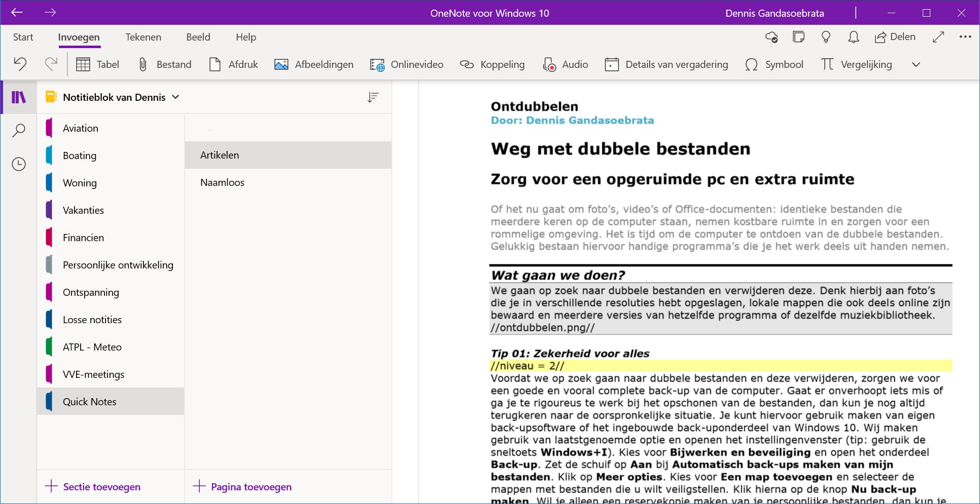Start an Audio recording
The height and width of the screenshot is (504, 980).
(565, 64)
